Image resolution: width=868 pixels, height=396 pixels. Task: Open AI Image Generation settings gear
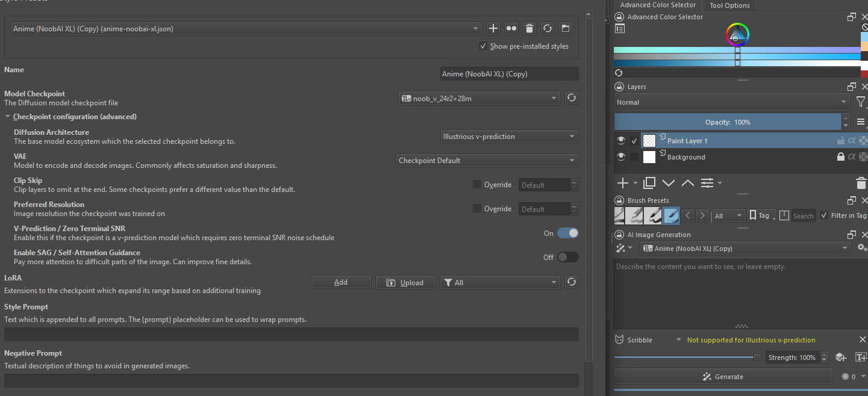[x=862, y=248]
